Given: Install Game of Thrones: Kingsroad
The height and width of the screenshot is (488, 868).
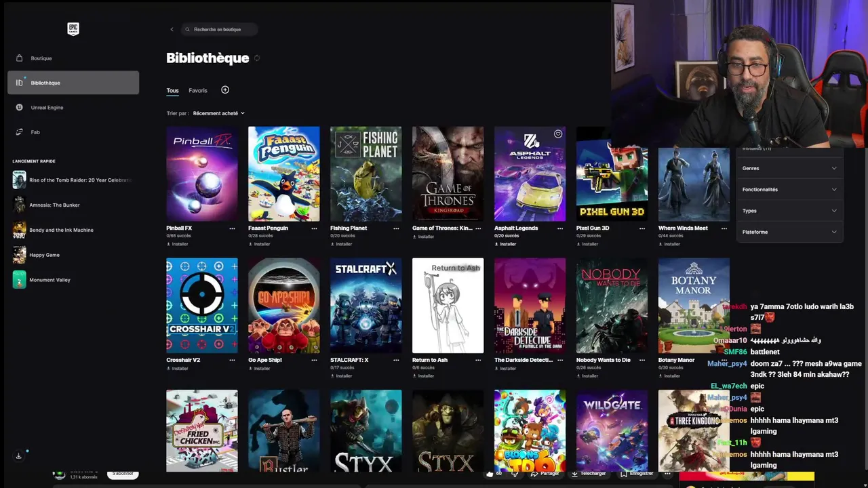Looking at the screenshot, I should click(424, 237).
